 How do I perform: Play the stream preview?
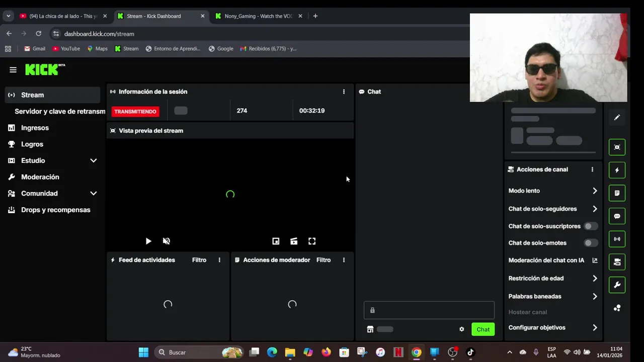[148, 241]
